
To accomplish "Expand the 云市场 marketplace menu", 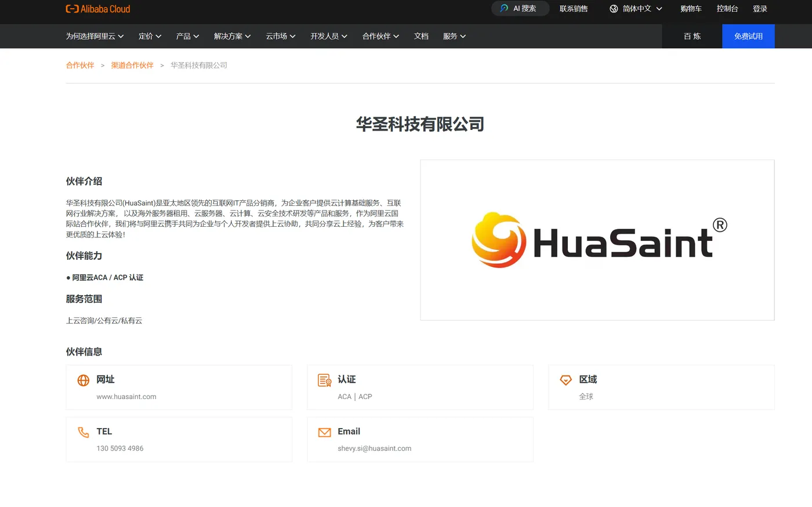I will [281, 36].
